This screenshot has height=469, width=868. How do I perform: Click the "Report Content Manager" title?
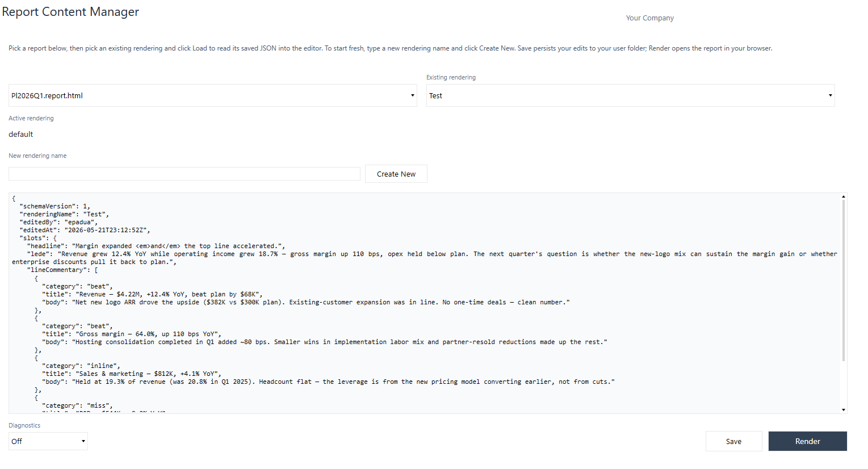[x=70, y=12]
